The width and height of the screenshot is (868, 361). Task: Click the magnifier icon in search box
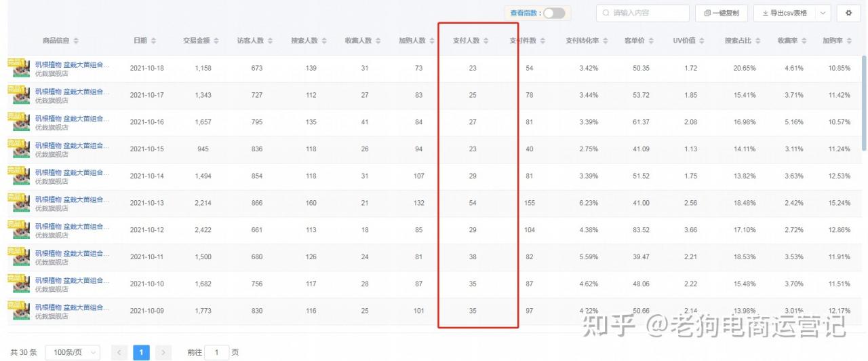[x=605, y=13]
